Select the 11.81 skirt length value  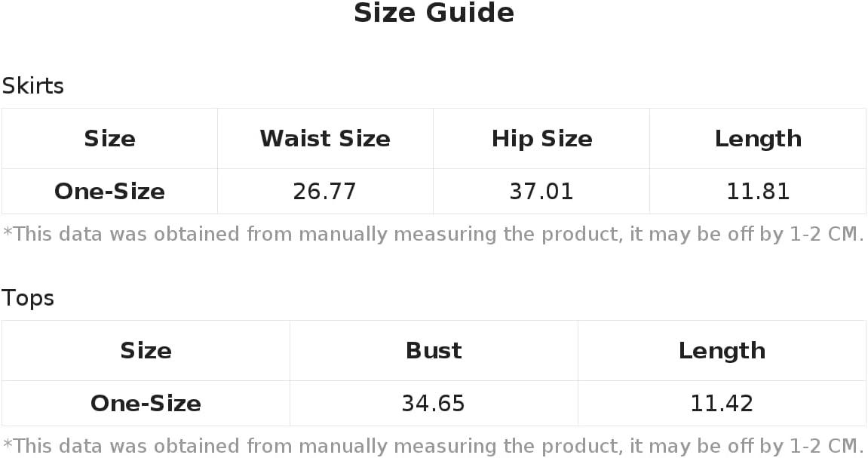coord(758,192)
